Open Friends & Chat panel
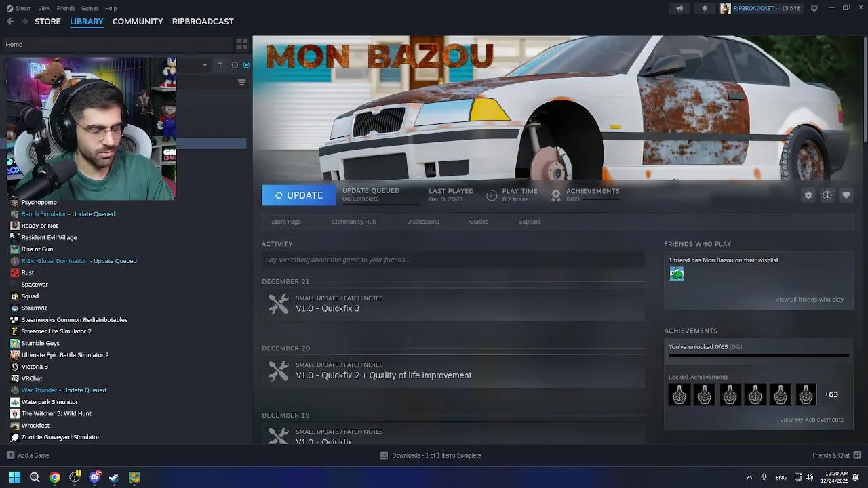 point(836,455)
